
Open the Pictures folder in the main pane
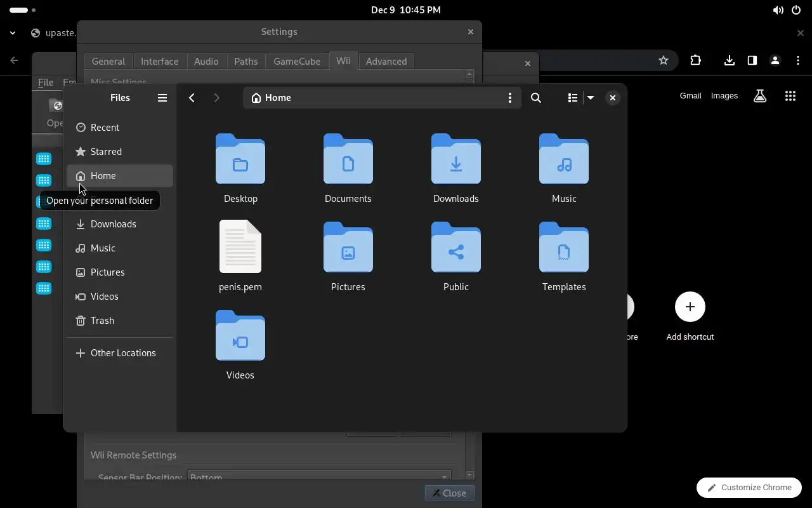pos(348,257)
